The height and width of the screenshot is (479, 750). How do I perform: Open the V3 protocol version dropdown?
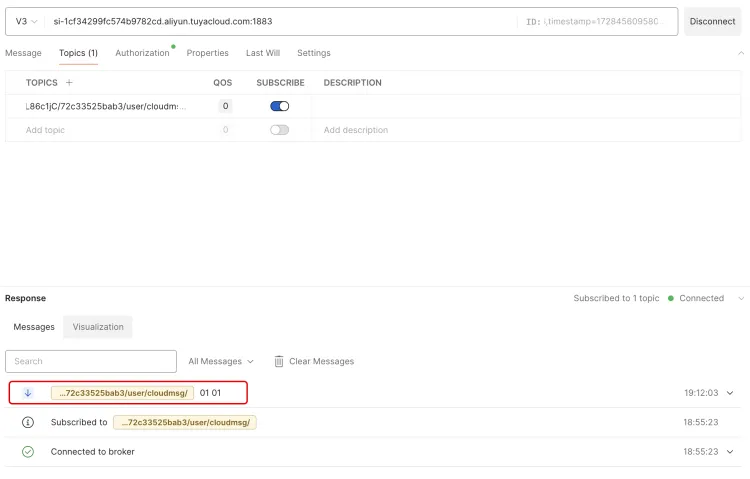coord(26,22)
